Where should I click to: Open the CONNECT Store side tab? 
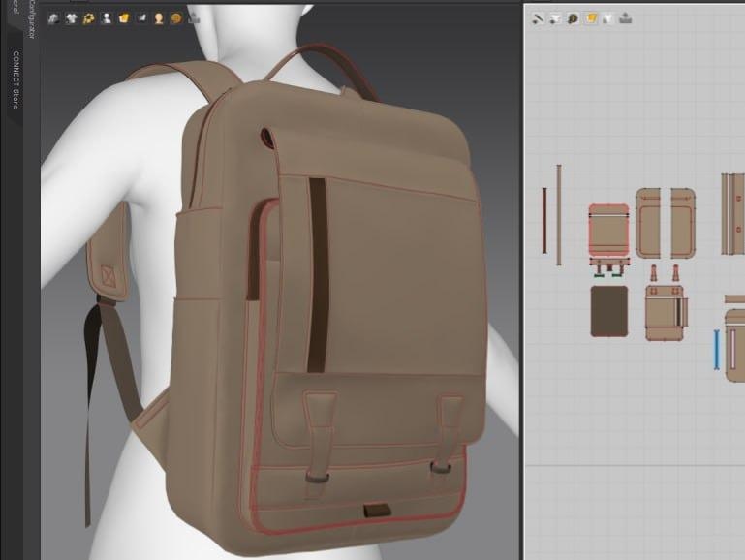tap(15, 79)
